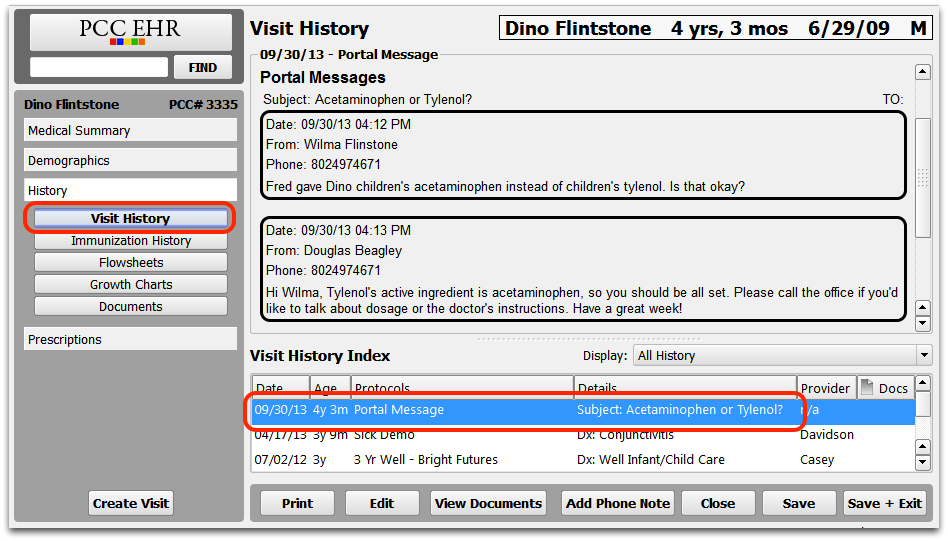Open Medical Summary section

coord(130,131)
